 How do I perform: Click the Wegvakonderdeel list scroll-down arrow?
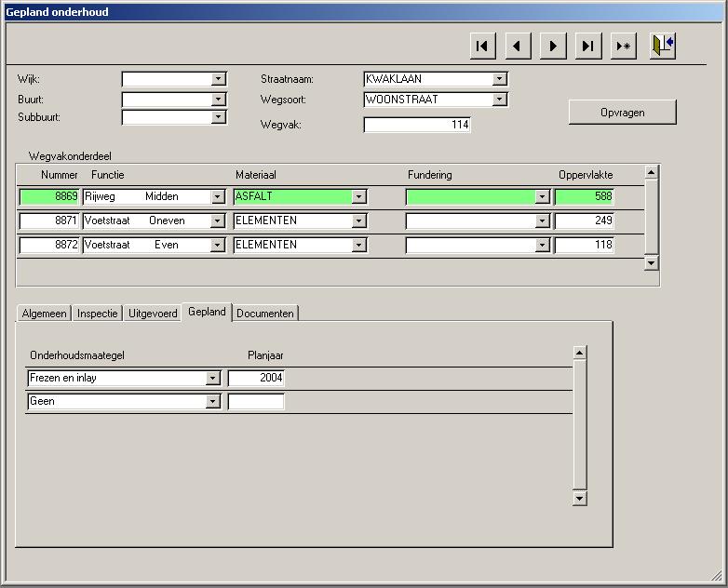pyautogui.click(x=652, y=263)
